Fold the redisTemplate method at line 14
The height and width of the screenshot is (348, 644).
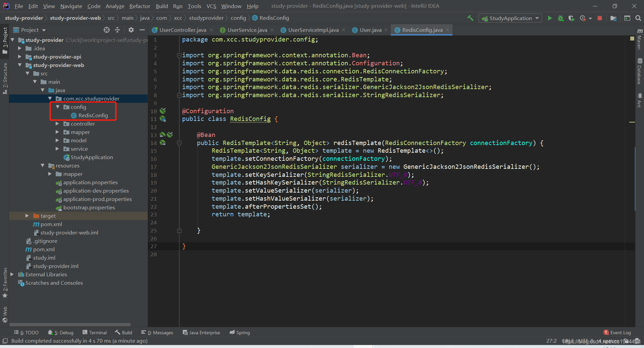click(x=179, y=143)
